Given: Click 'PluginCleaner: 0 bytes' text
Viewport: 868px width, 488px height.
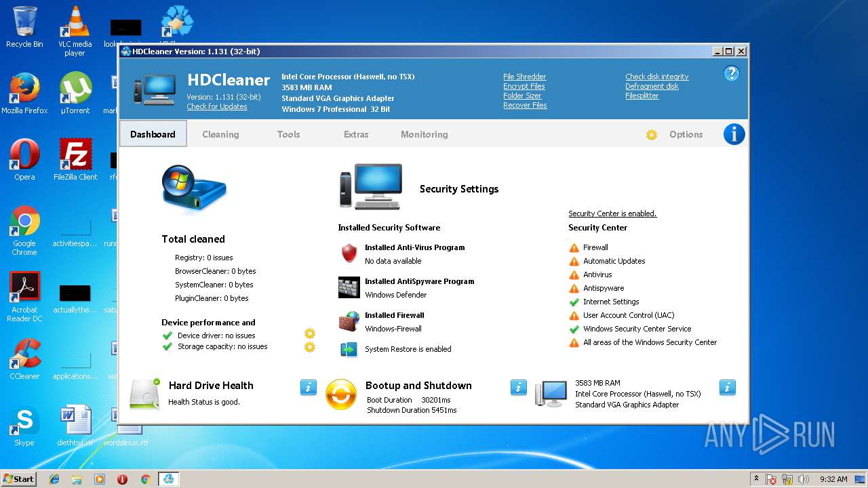Looking at the screenshot, I should 212,298.
